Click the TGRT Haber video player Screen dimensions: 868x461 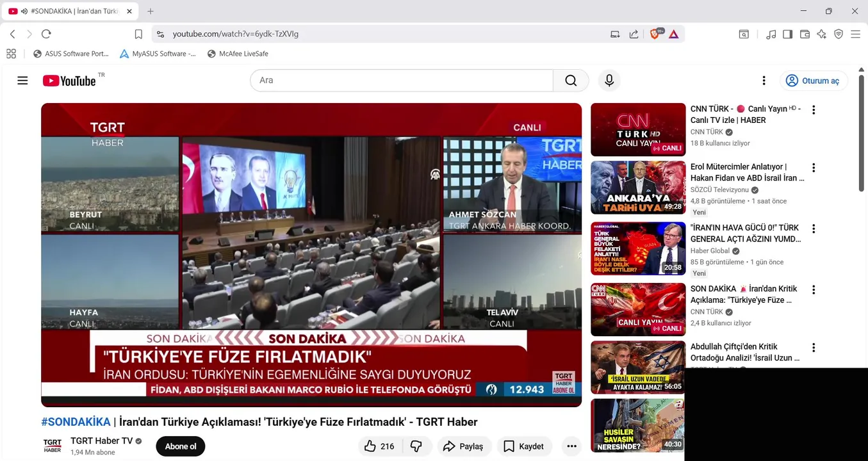coord(311,255)
